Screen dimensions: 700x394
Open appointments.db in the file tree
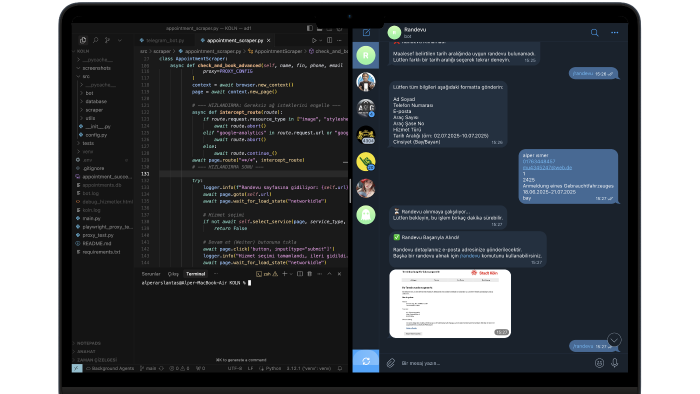coord(103,185)
